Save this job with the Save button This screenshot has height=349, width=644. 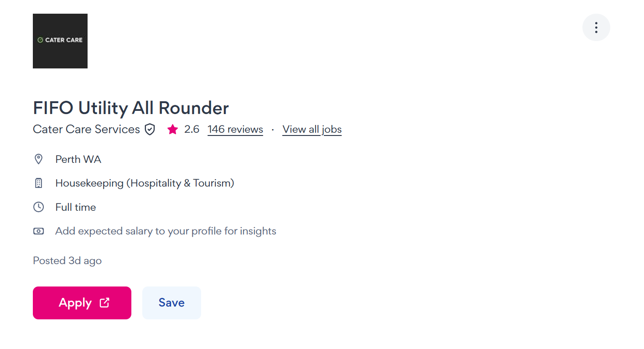pos(171,303)
